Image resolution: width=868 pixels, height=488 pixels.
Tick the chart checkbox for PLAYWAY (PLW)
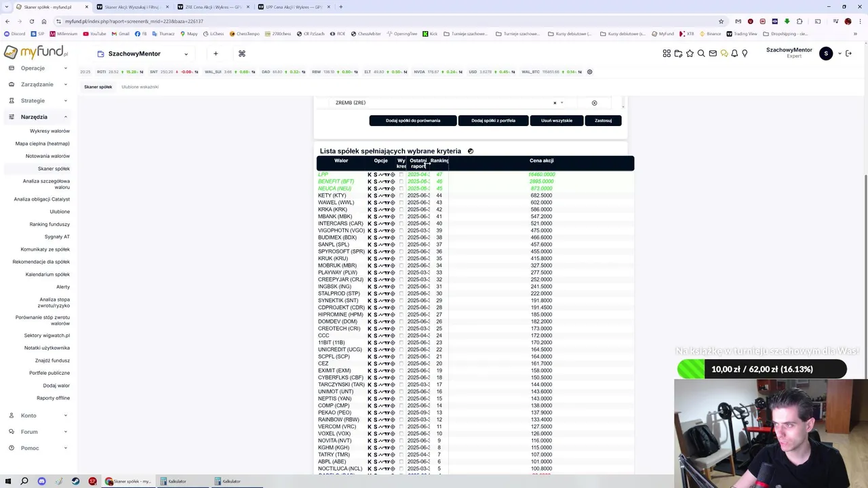coord(401,272)
